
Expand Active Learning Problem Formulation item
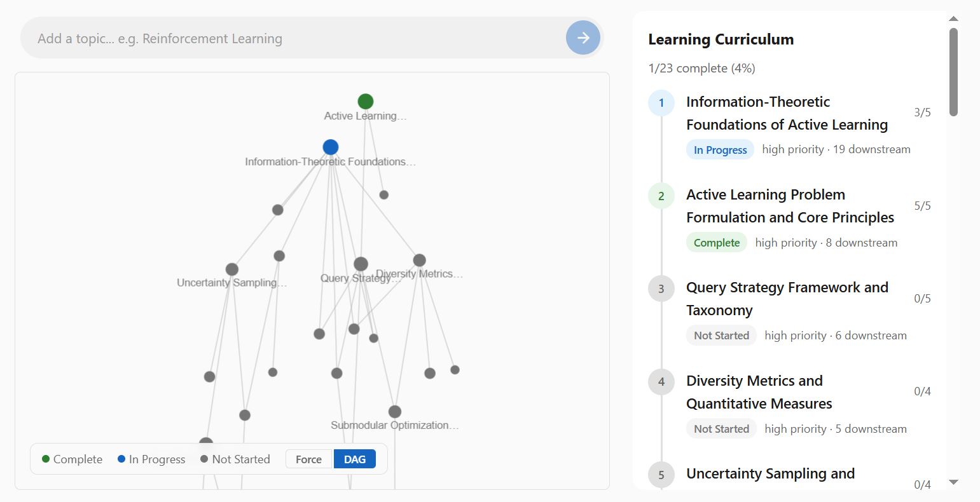[x=789, y=206]
